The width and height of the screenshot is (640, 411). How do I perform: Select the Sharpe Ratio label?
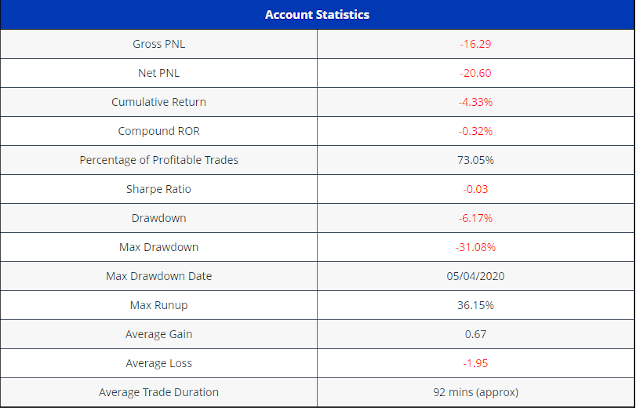click(159, 189)
